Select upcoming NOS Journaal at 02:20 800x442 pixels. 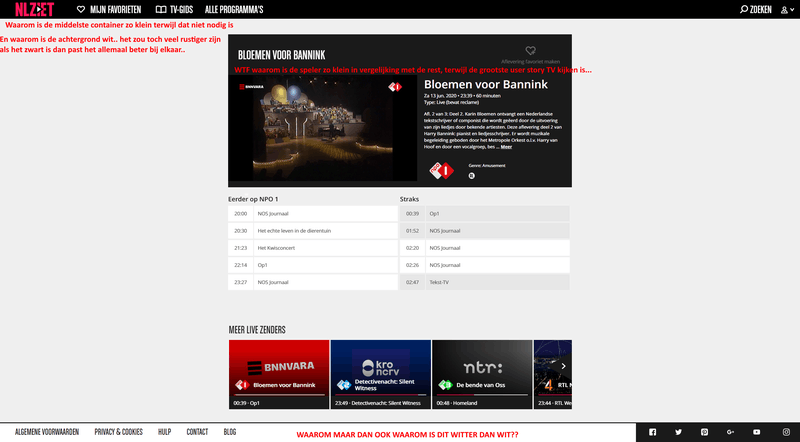485,248
